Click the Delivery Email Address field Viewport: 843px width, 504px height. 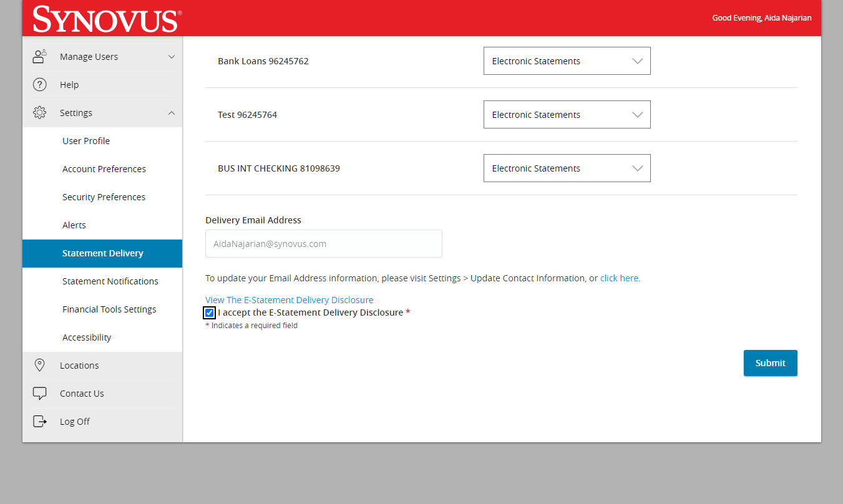[323, 244]
